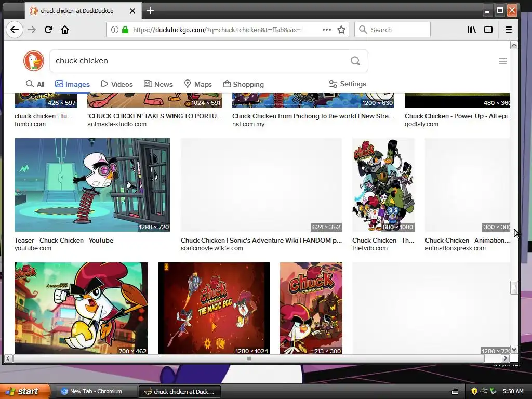
Task: Open Teaser Chuck Chicken YouTube thumbnail
Action: [92, 185]
